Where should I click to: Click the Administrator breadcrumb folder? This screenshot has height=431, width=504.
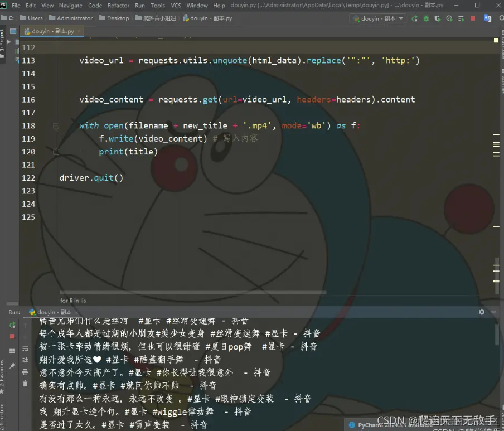click(71, 18)
